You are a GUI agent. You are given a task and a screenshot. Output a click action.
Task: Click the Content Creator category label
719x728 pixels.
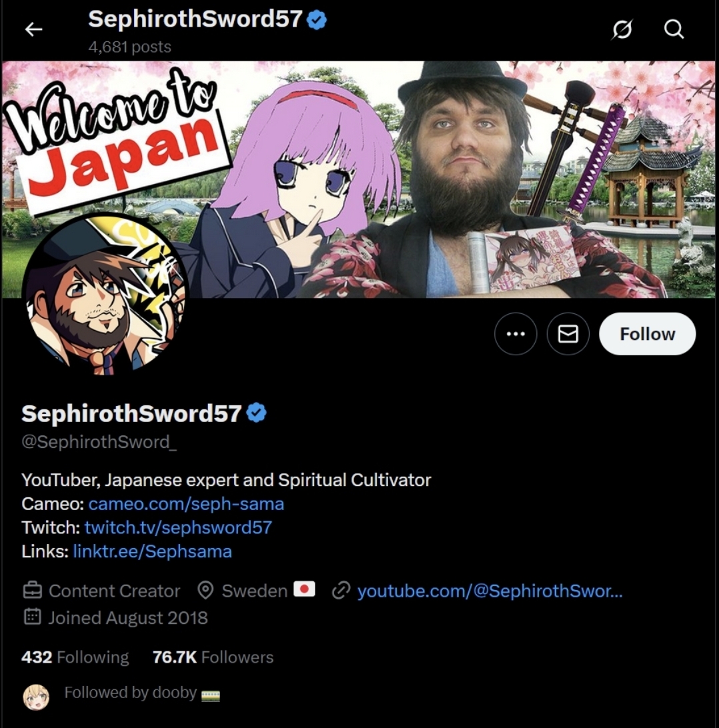(x=114, y=591)
